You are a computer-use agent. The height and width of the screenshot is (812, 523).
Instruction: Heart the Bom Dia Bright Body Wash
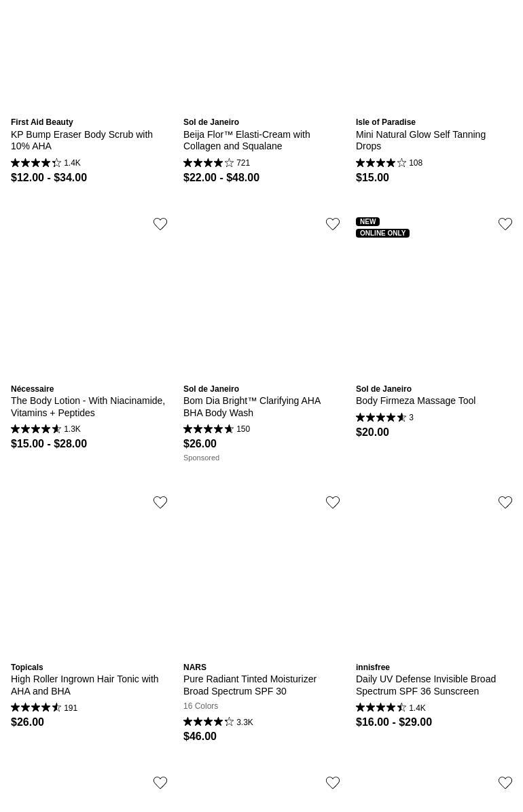[333, 224]
